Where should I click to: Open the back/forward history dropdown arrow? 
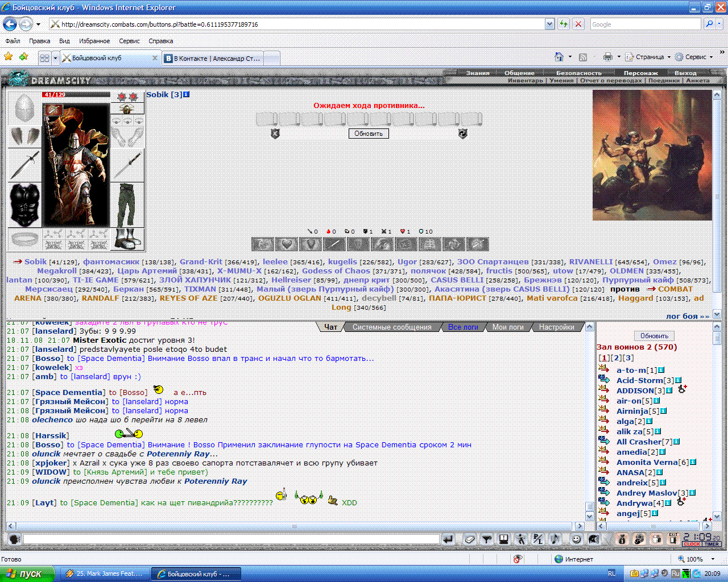click(38, 24)
